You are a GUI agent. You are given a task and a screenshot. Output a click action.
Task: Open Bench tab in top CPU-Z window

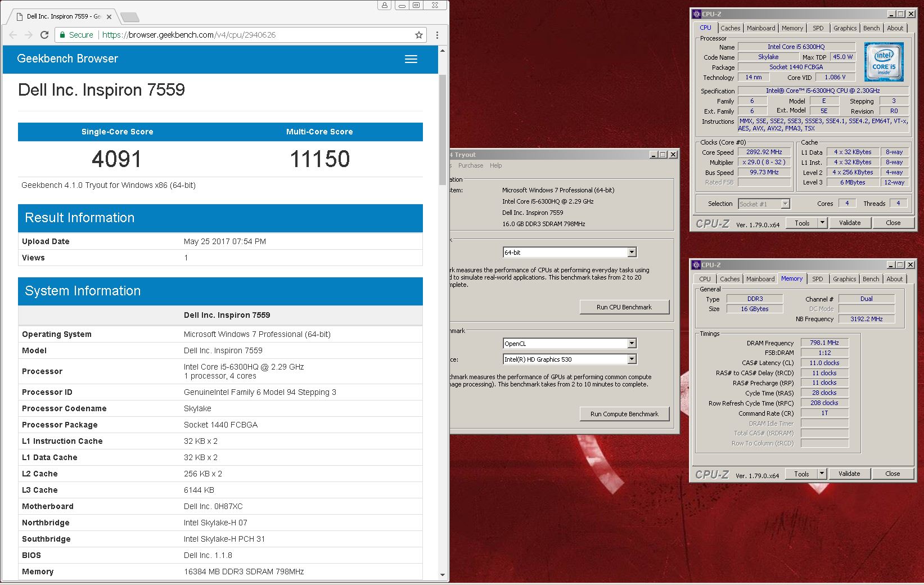872,28
